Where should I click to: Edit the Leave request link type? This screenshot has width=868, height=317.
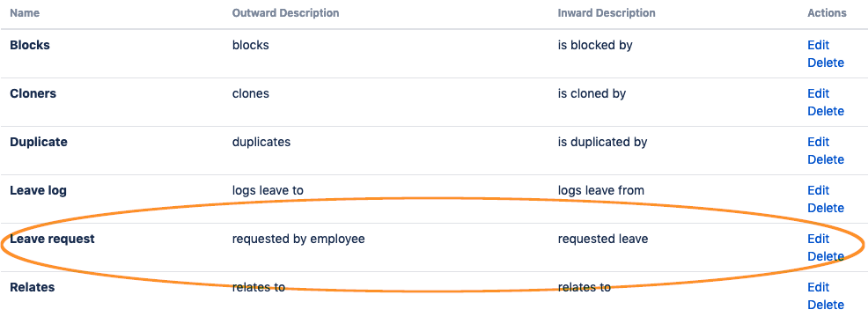(x=818, y=239)
